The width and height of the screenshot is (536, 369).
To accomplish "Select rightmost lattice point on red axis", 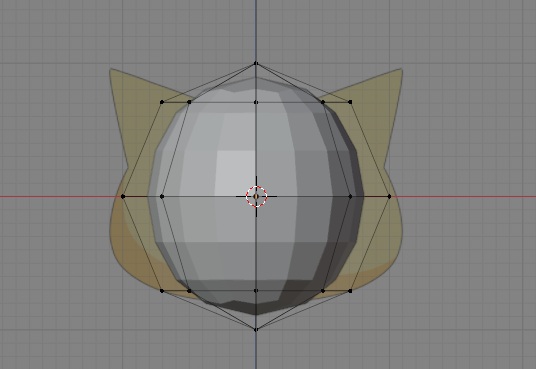I will point(389,196).
